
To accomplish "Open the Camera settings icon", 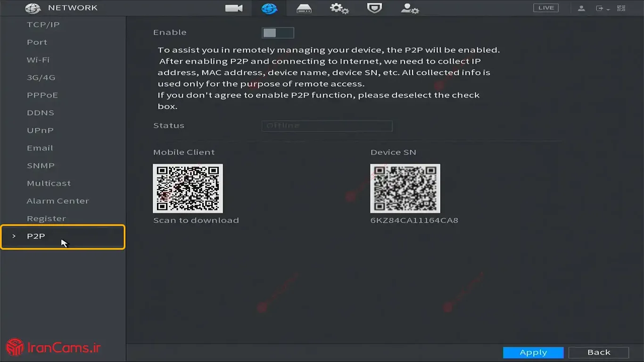I will [x=234, y=8].
